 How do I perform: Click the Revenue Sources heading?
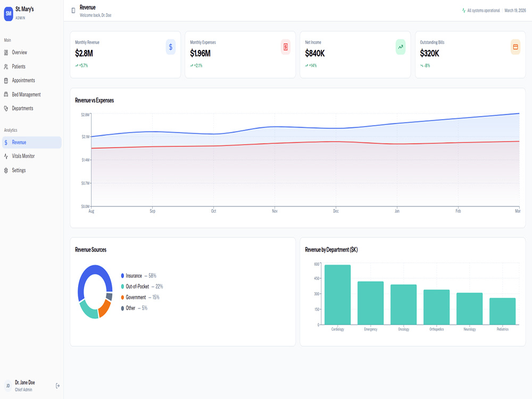click(90, 250)
